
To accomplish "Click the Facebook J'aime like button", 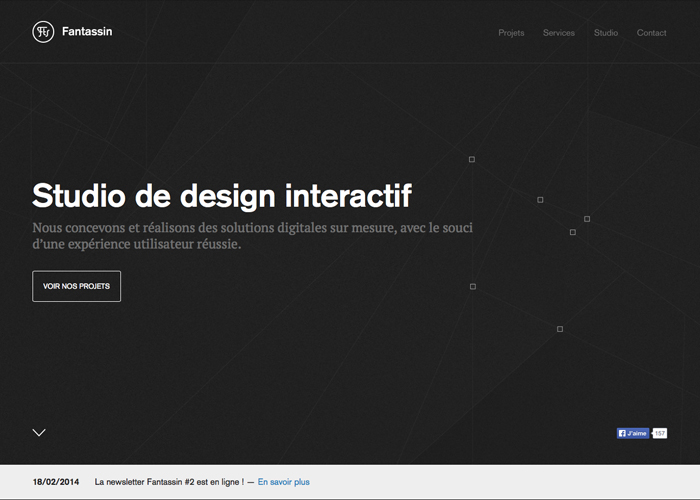I will [x=633, y=433].
